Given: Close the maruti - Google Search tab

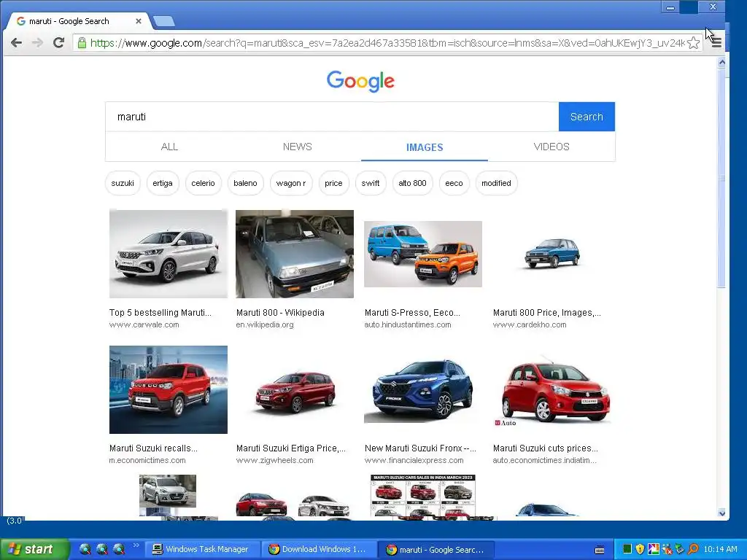Looking at the screenshot, I should coord(138,21).
